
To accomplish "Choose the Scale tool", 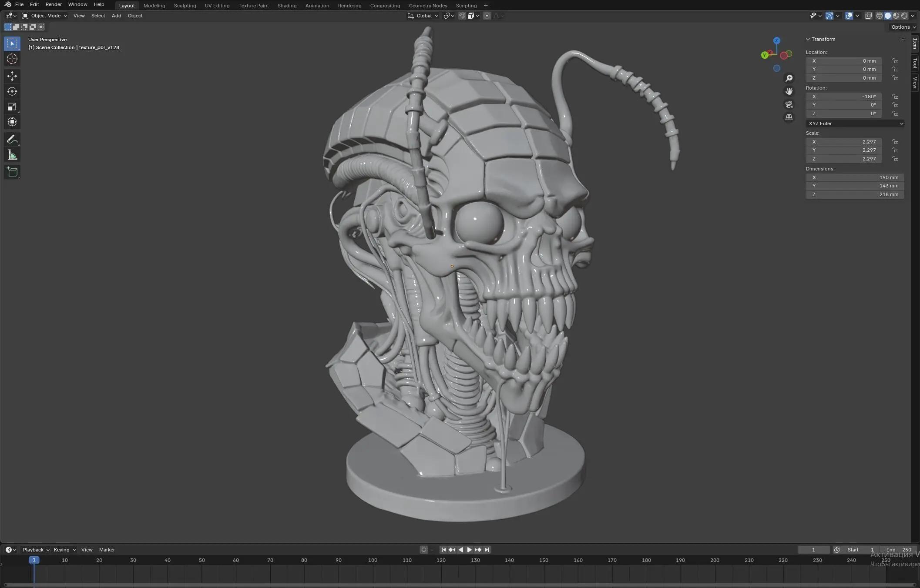I will [x=12, y=107].
